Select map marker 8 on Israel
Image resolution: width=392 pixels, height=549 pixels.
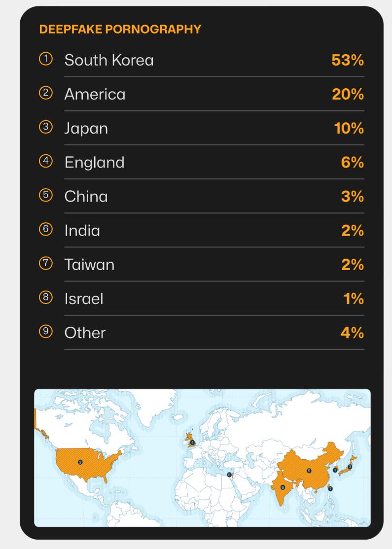tap(229, 475)
